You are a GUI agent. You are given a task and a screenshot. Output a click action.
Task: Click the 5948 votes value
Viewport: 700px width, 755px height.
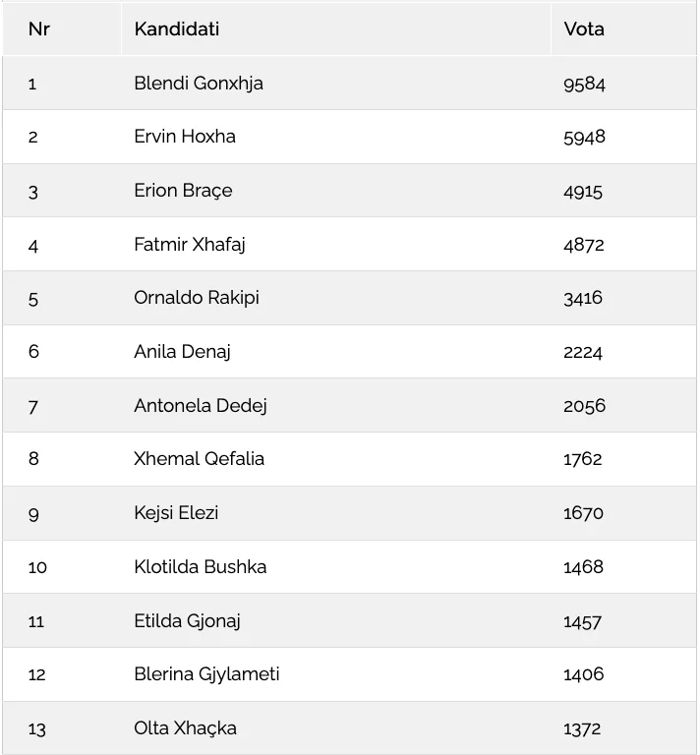coord(584,138)
